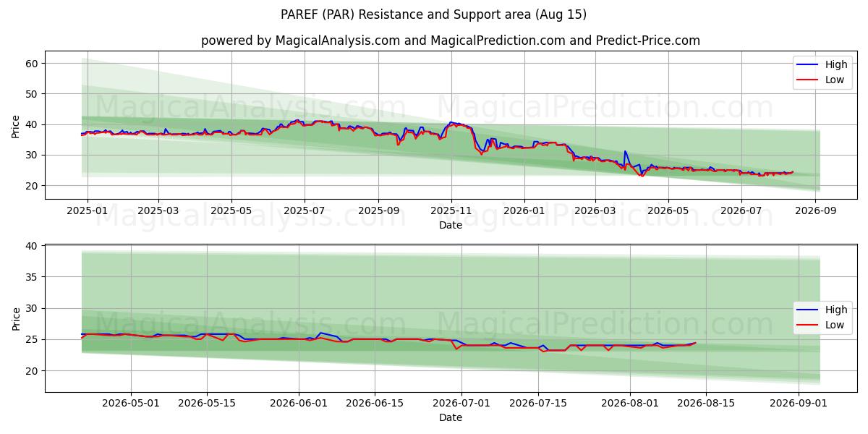Click the '2025-03' date tick

click(x=158, y=212)
